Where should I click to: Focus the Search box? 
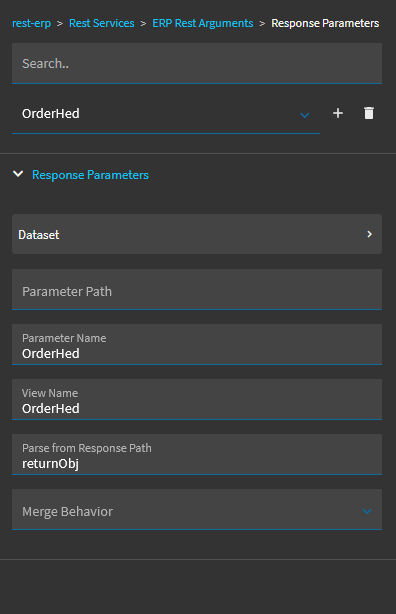[197, 63]
